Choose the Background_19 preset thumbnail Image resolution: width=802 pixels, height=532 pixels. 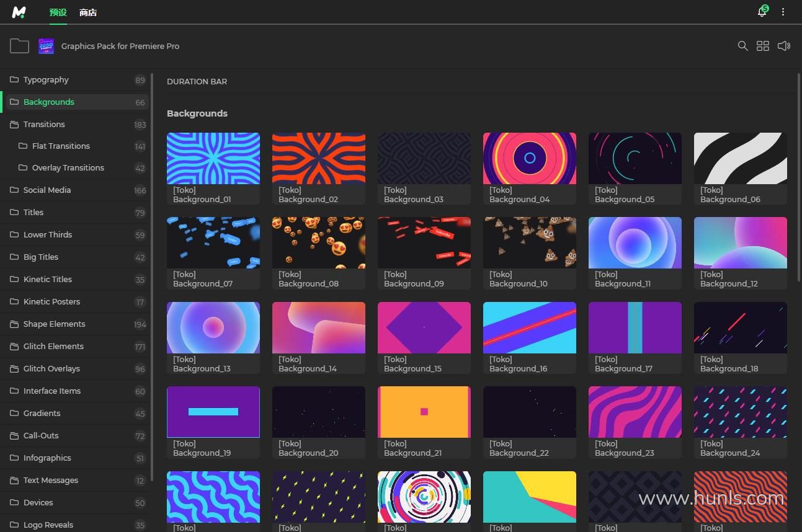[213, 412]
